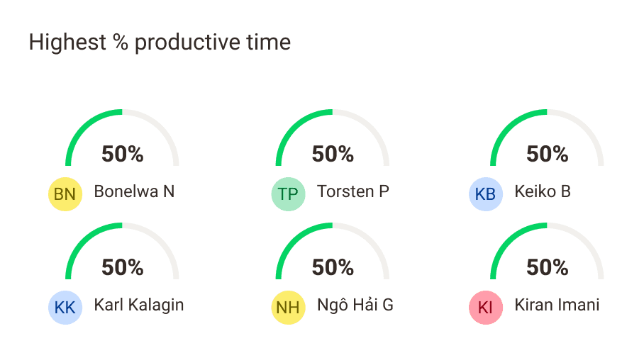Image resolution: width=644 pixels, height=353 pixels.
Task: Click the yellow NH avatar badge
Action: pyautogui.click(x=289, y=308)
